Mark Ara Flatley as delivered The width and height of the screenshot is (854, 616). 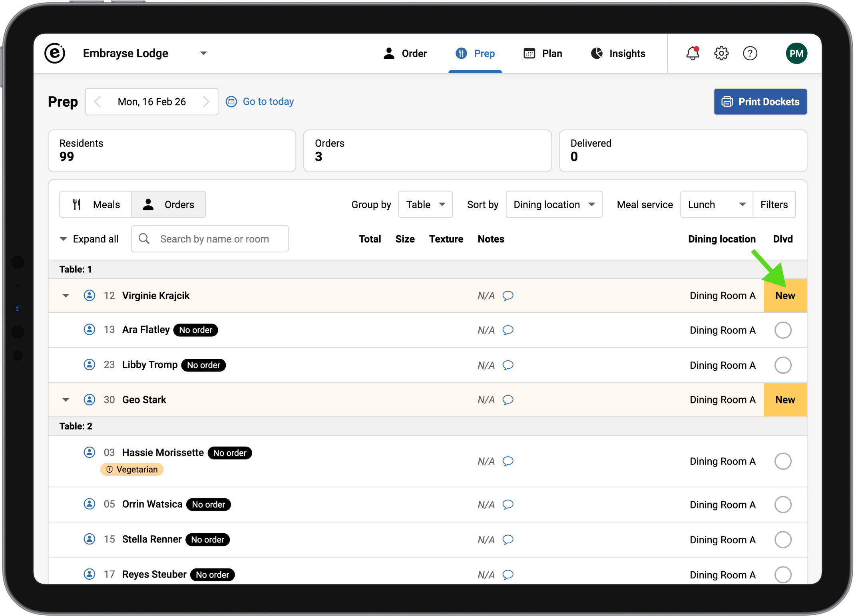(782, 330)
